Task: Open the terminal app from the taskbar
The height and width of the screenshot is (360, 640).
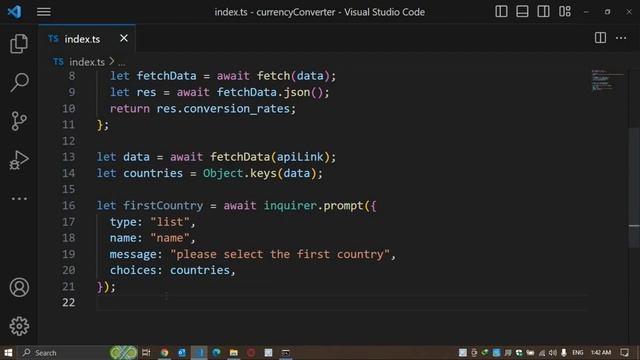Action: click(286, 352)
